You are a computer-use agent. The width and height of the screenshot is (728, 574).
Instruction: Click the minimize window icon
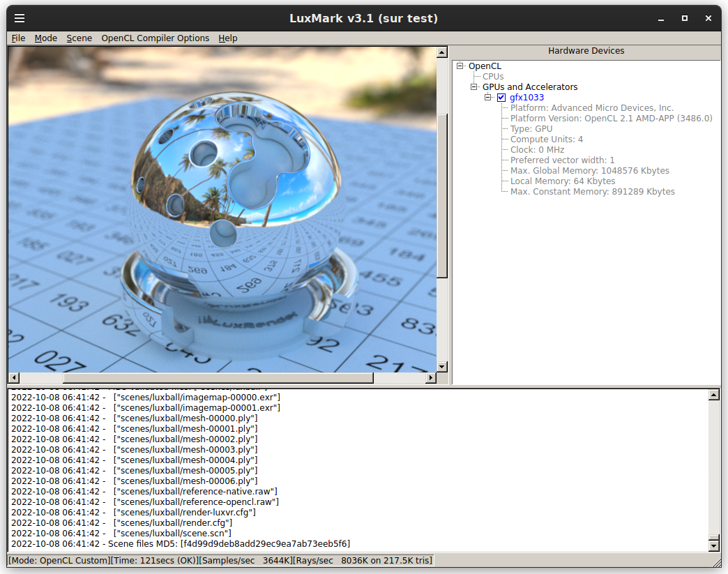coord(660,18)
